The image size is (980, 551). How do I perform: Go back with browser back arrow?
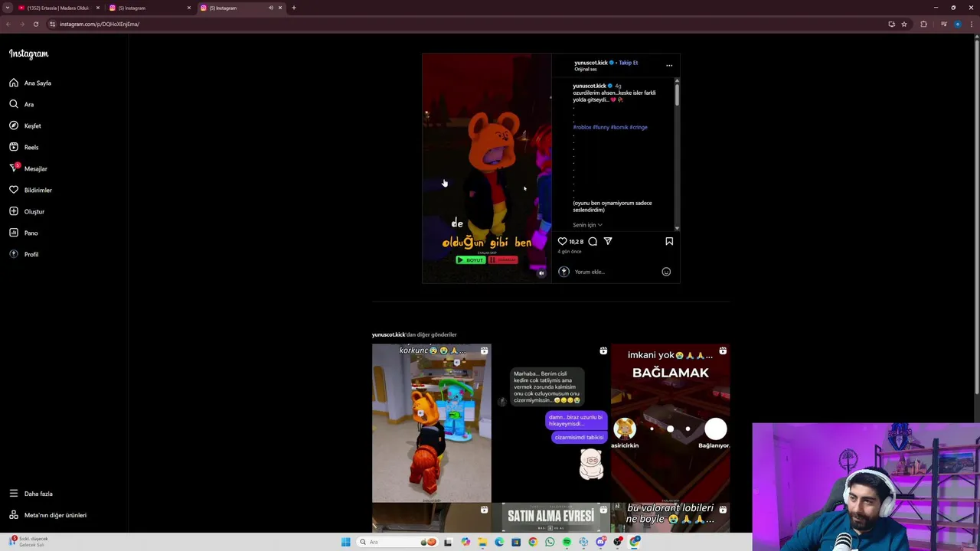tap(8, 24)
